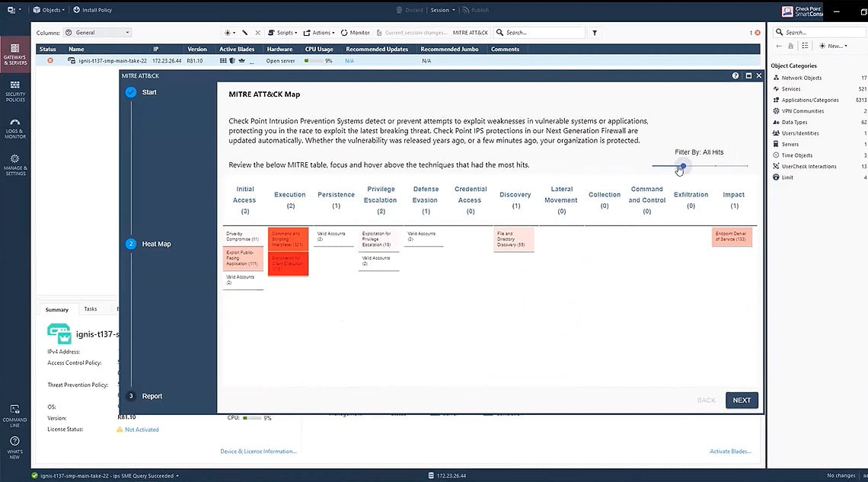Switch to the Summary tab

[57, 310]
